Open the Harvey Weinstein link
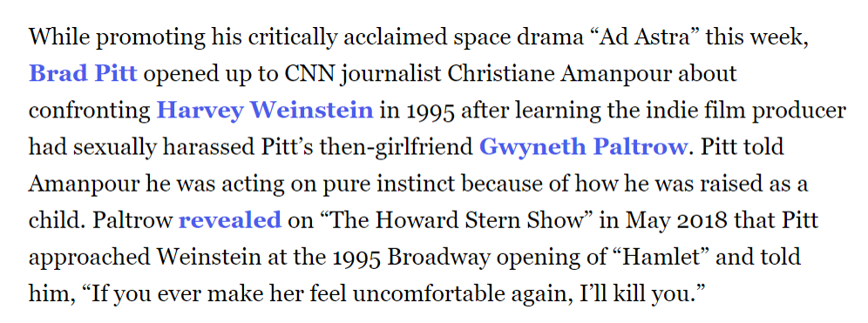Screen dimensions: 868x323 (x=265, y=111)
